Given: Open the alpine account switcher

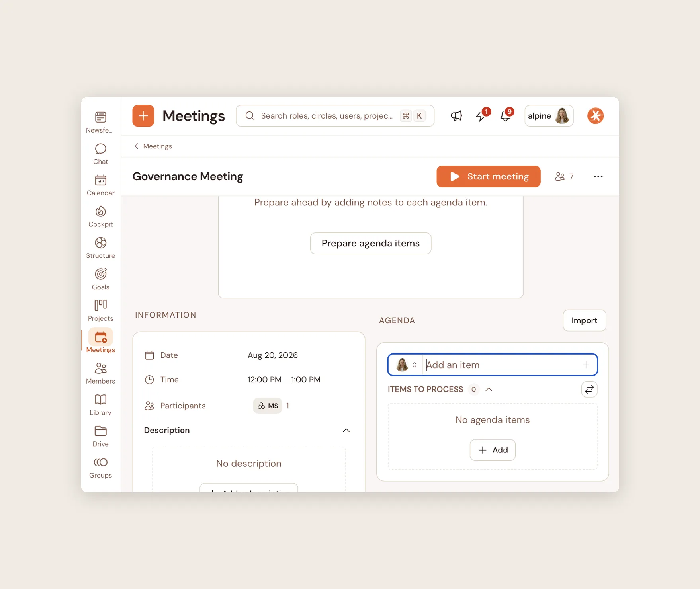Looking at the screenshot, I should pyautogui.click(x=549, y=116).
